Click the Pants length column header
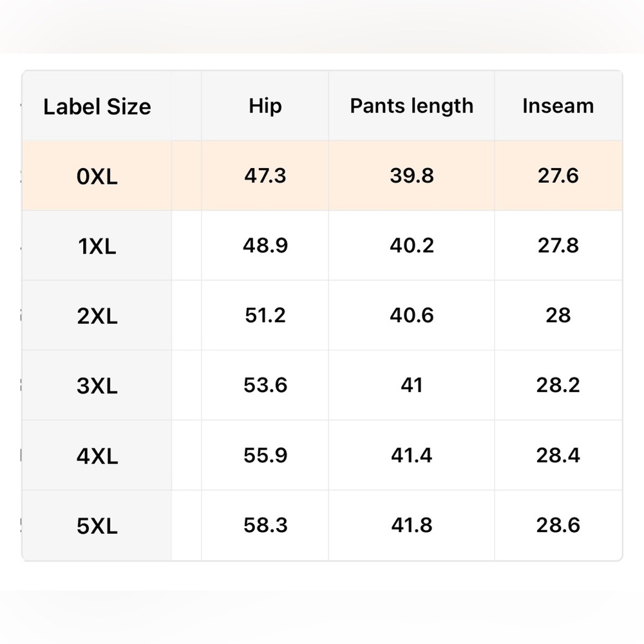Viewport: 644px width, 644px height. [x=412, y=106]
